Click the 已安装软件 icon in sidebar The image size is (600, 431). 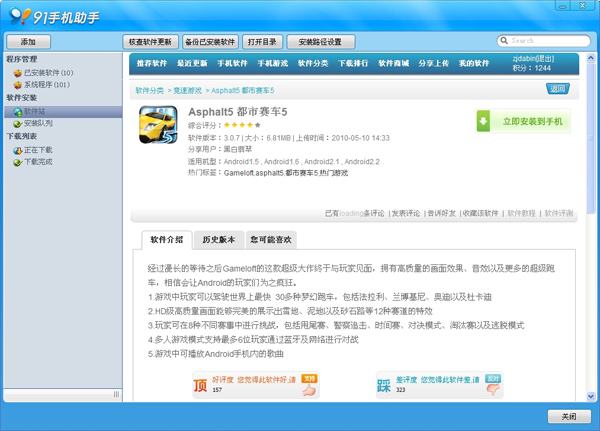click(17, 73)
